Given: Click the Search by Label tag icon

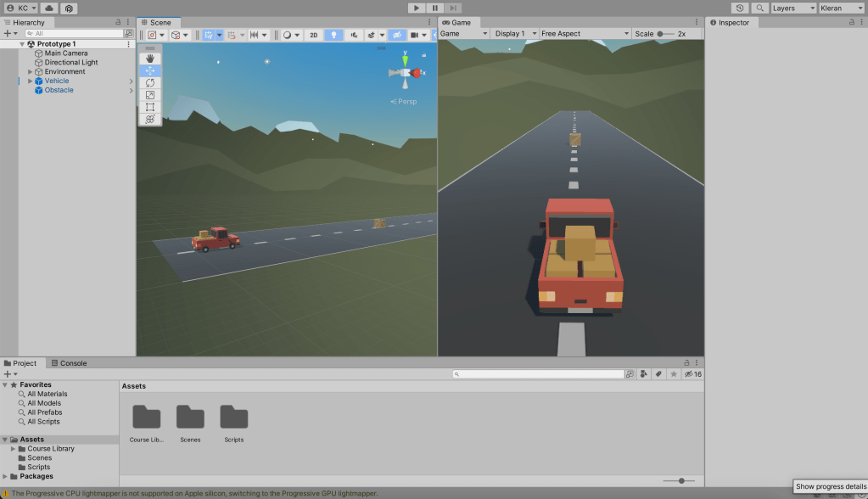Looking at the screenshot, I should point(658,374).
